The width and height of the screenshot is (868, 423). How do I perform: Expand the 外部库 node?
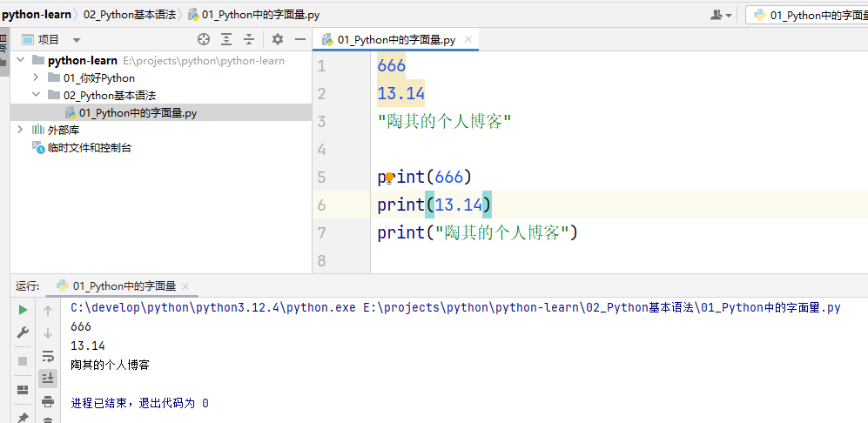click(x=20, y=130)
